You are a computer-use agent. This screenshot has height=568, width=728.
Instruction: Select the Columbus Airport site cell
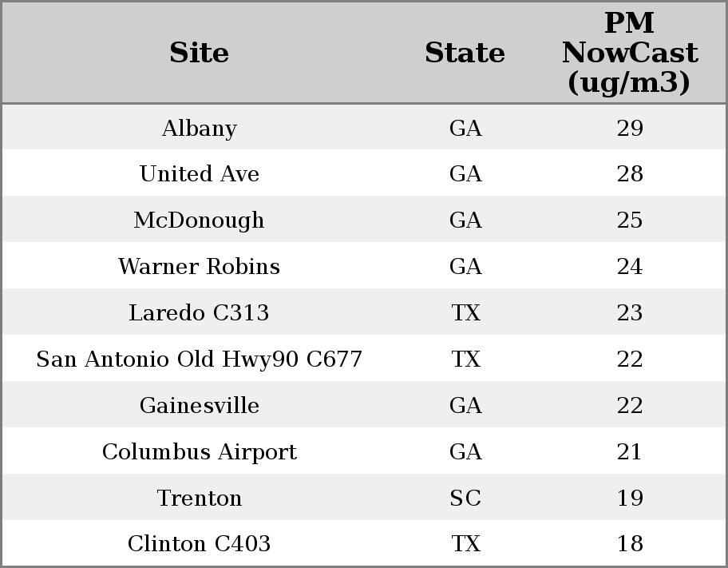point(199,452)
